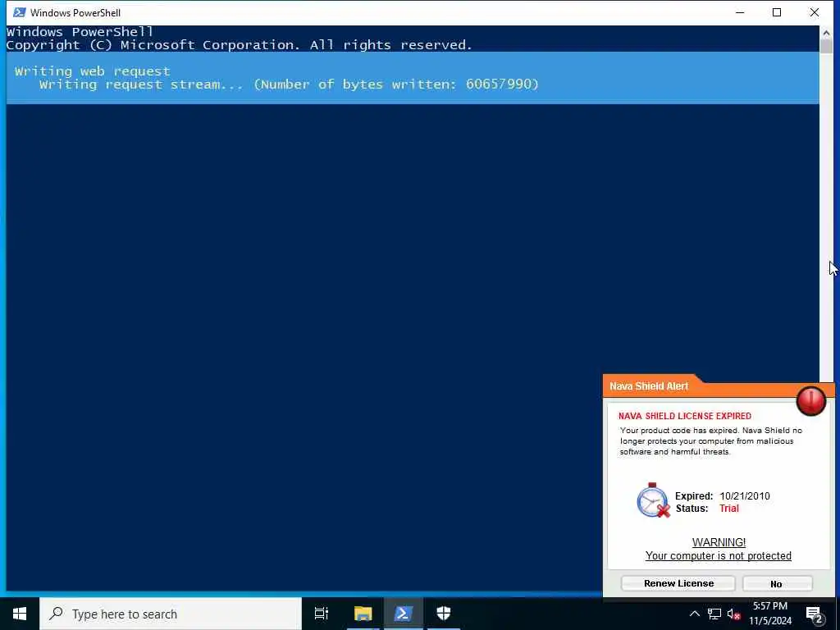840x630 pixels.
Task: Click the expired clock icon in the alert
Action: tap(653, 500)
